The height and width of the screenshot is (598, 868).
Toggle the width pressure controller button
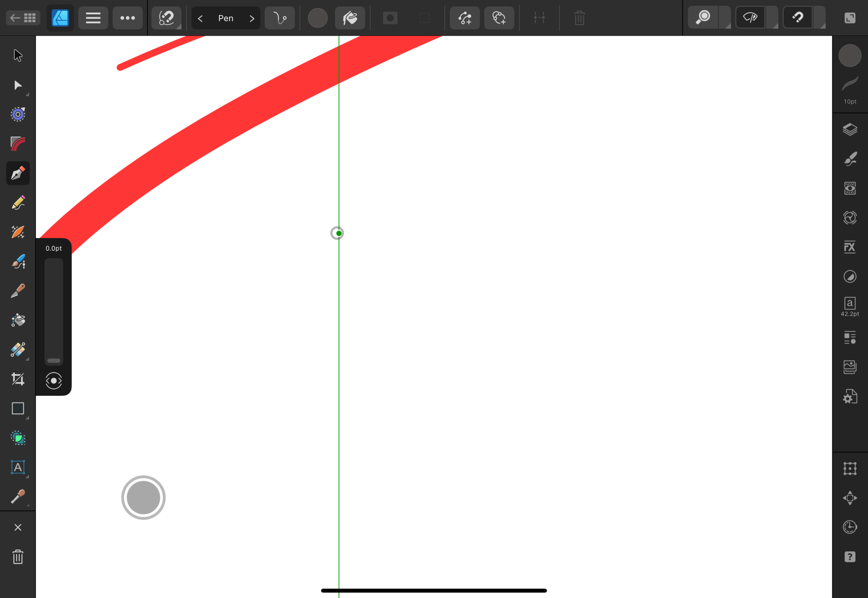pos(54,381)
